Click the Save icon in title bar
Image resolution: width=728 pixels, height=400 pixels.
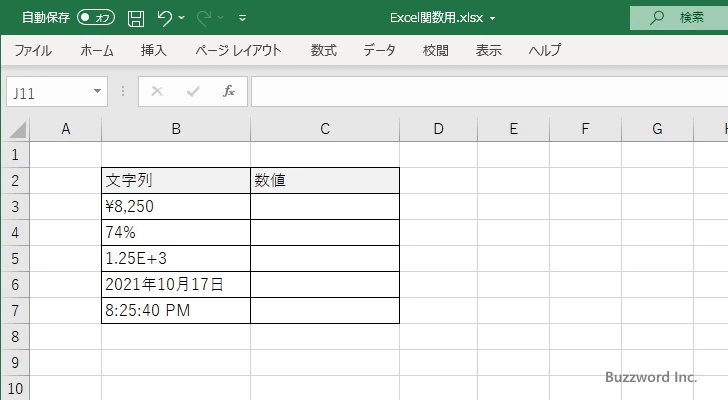[136, 18]
